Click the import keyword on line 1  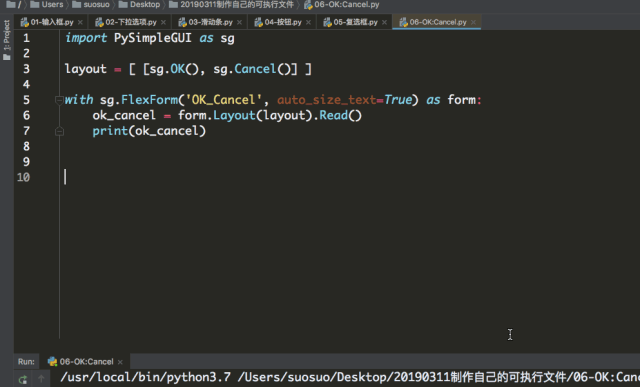86,38
